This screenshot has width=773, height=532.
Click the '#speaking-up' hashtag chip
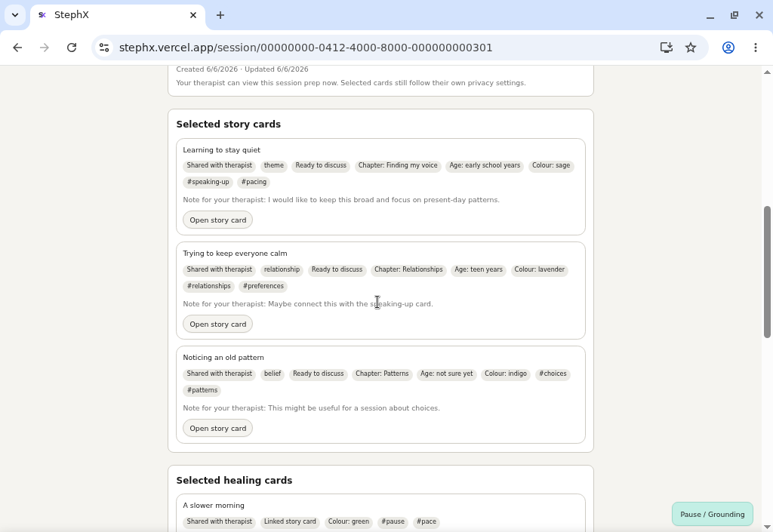pyautogui.click(x=208, y=183)
